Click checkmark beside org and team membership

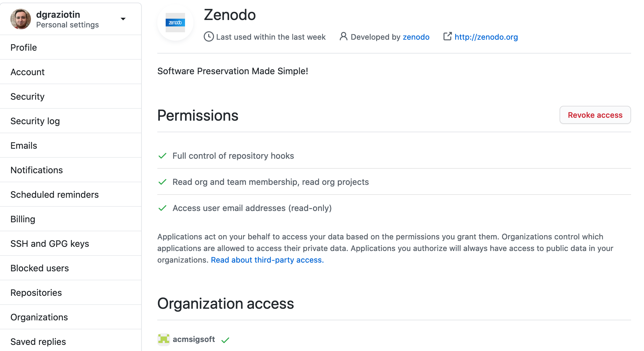click(162, 182)
